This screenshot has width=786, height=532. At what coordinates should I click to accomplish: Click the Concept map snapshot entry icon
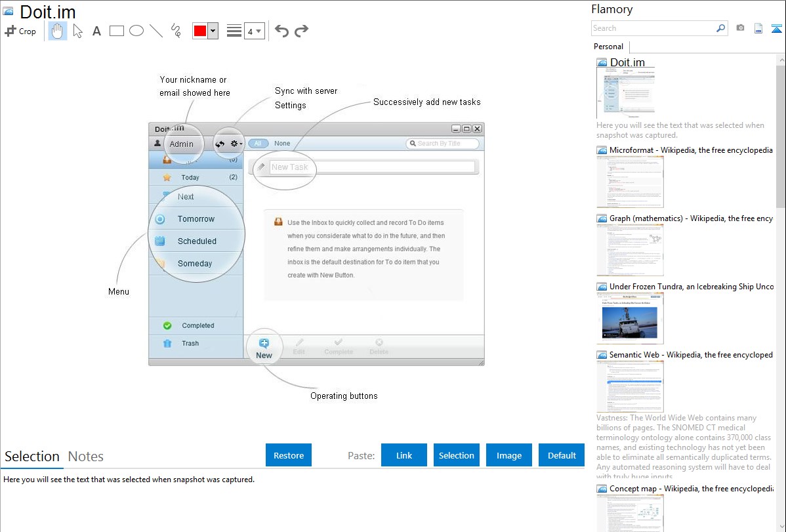[602, 489]
